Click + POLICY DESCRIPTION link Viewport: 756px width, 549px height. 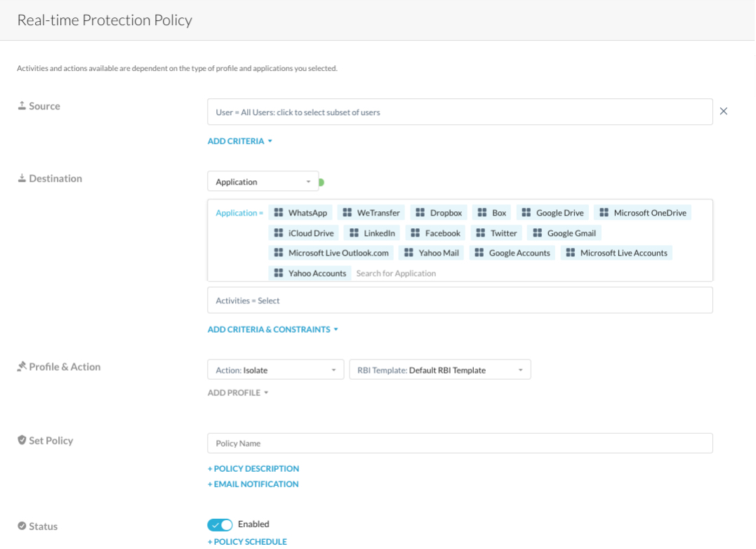coord(253,468)
